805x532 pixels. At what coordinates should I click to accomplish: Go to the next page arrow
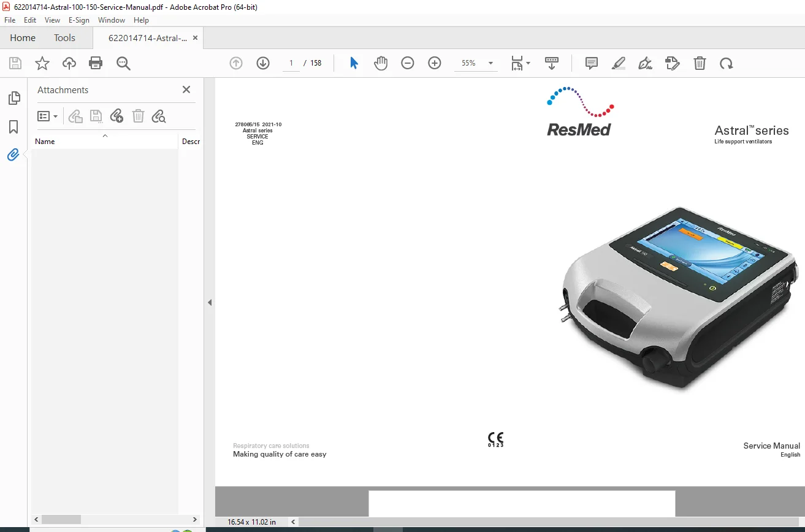[x=263, y=63]
